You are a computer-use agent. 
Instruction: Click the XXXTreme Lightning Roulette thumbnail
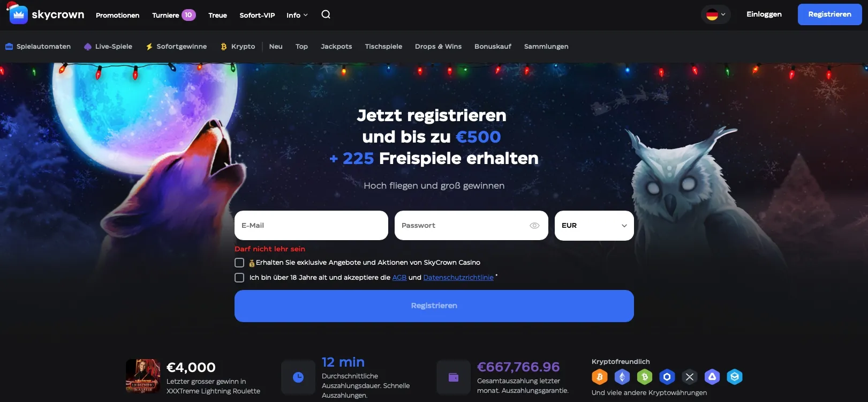(x=143, y=376)
